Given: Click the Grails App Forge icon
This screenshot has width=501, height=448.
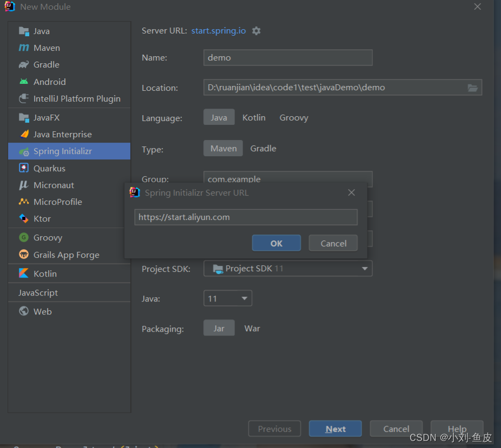Looking at the screenshot, I should [x=24, y=255].
